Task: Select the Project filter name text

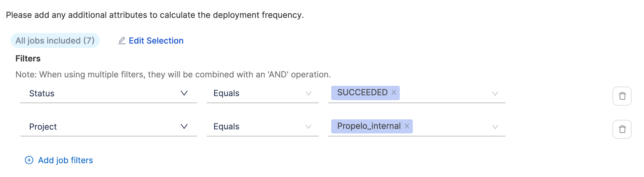Action: (x=43, y=127)
